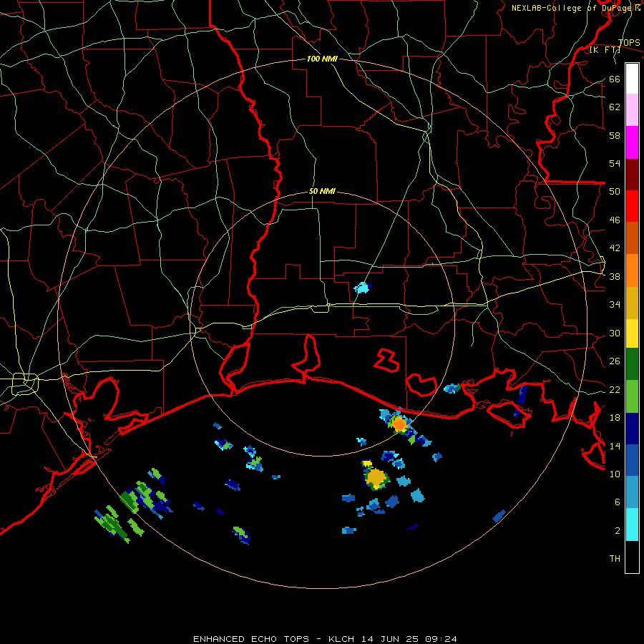Image resolution: width=644 pixels, height=644 pixels.
Task: Click the '09:24' timestamp text
Action: click(x=442, y=639)
